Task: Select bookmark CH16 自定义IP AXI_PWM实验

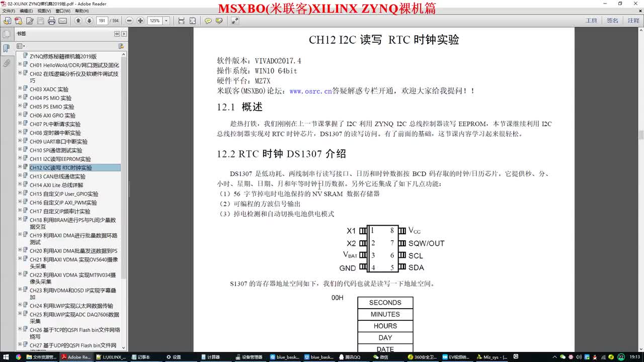Action: (x=63, y=203)
